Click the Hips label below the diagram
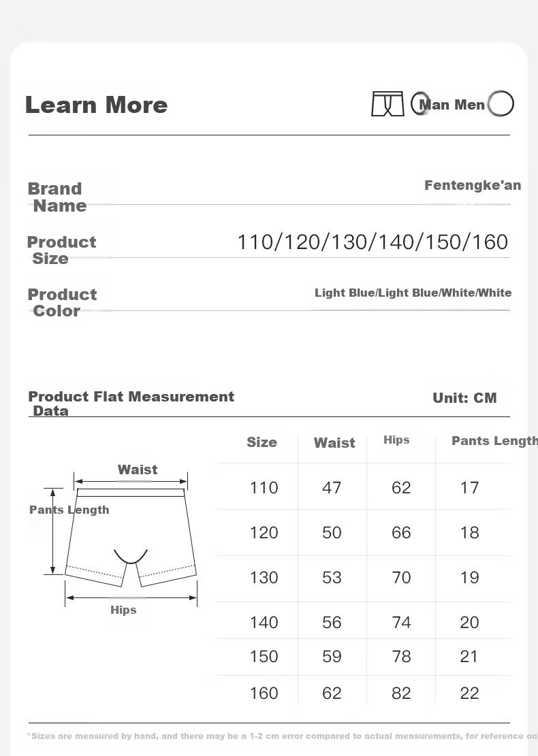 (x=123, y=610)
